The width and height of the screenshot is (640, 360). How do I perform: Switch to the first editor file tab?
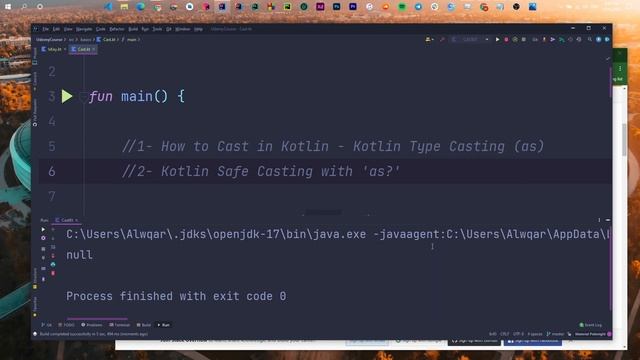tap(54, 49)
